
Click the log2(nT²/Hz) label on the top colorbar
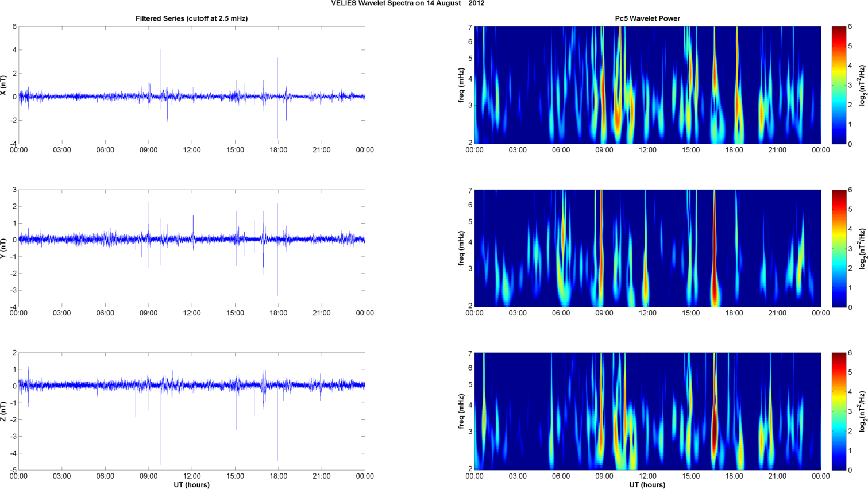point(862,85)
